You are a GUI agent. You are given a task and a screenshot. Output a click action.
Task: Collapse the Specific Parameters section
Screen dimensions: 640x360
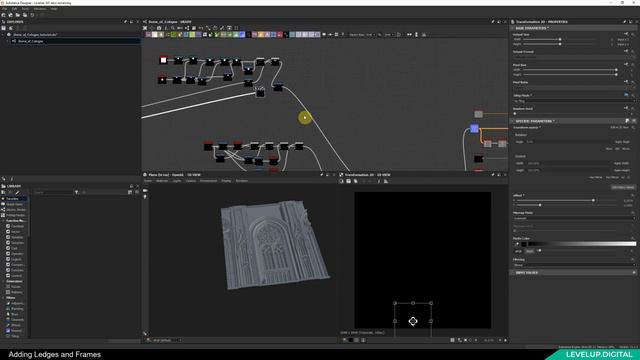pyautogui.click(x=512, y=121)
